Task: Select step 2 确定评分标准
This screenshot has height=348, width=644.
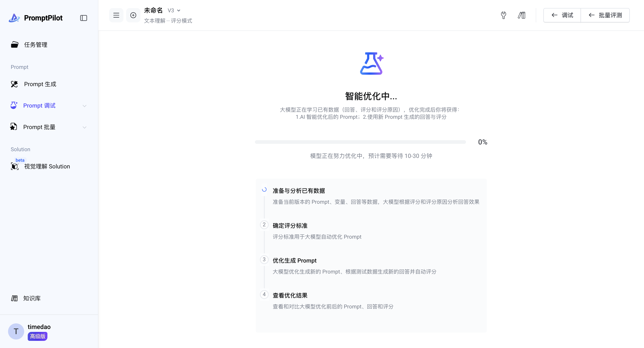Action: (x=290, y=225)
